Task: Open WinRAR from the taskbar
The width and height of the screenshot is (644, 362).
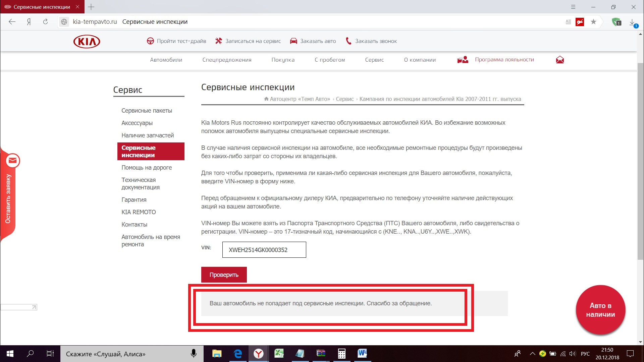Action: pyautogui.click(x=321, y=354)
